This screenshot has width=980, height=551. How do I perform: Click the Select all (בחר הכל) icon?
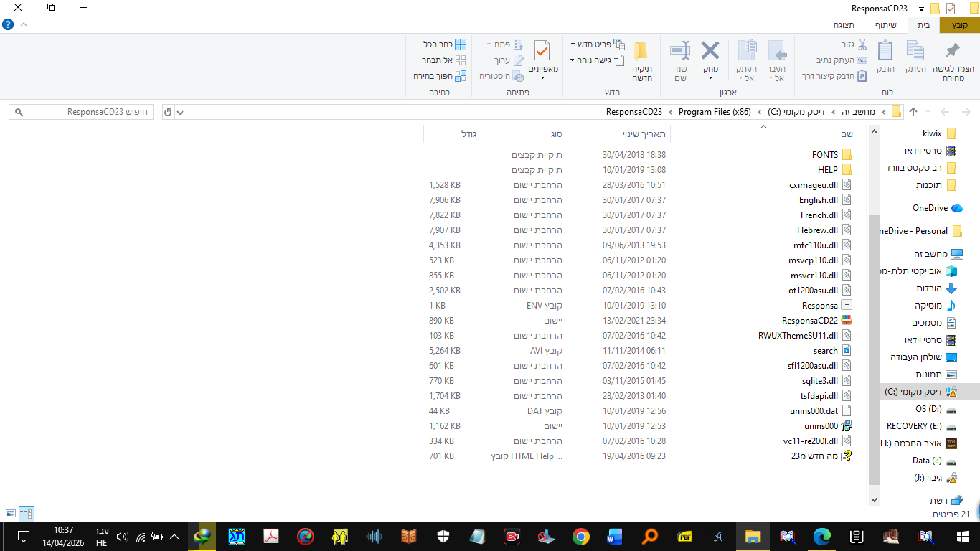click(x=461, y=44)
